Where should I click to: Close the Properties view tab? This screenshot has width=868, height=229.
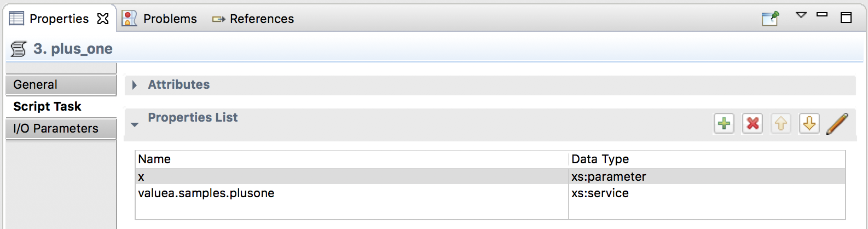coord(103,19)
